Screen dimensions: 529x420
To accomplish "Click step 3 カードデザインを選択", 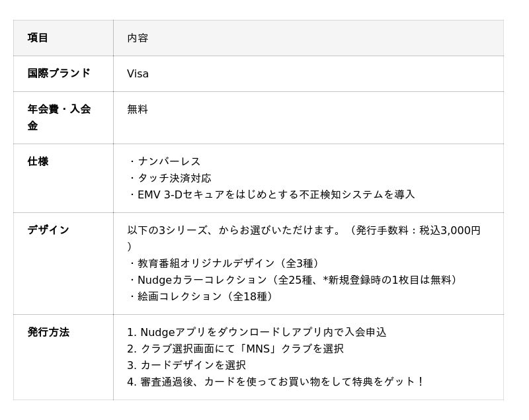I will pos(186,365).
